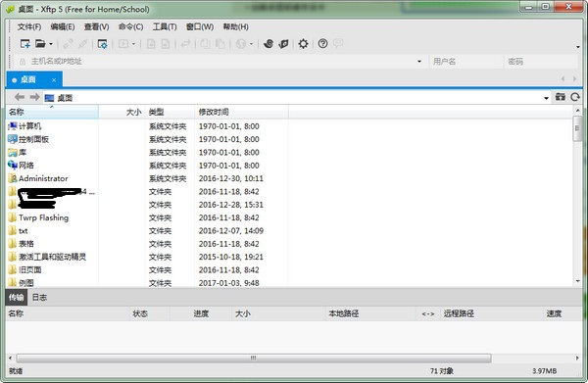Image resolution: width=588 pixels, height=383 pixels.
Task: Open the 编辑(E) menu
Action: click(63, 27)
